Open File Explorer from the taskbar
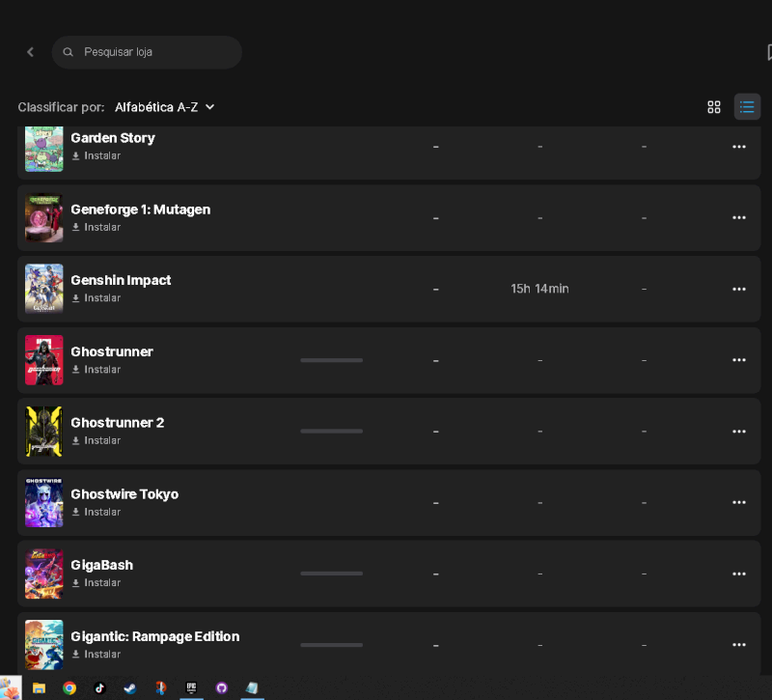Image resolution: width=772 pixels, height=700 pixels. (x=39, y=687)
